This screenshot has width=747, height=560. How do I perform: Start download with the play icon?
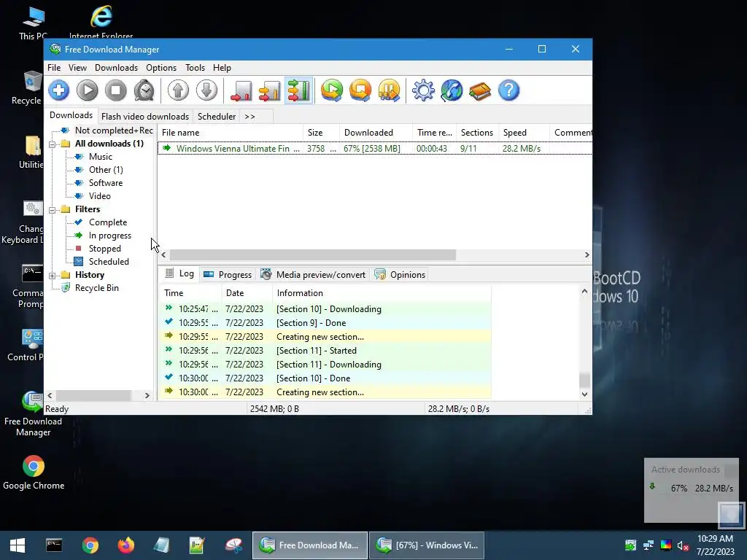pos(88,90)
